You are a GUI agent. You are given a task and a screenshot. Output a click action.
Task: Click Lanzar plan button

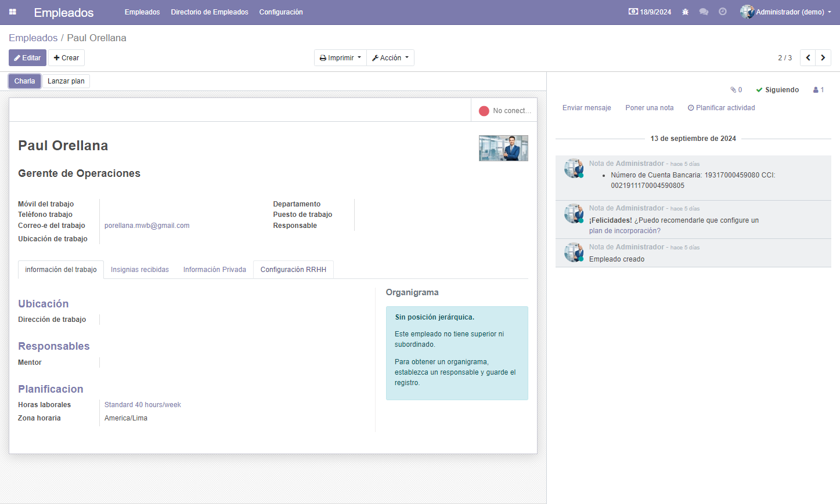pos(66,81)
